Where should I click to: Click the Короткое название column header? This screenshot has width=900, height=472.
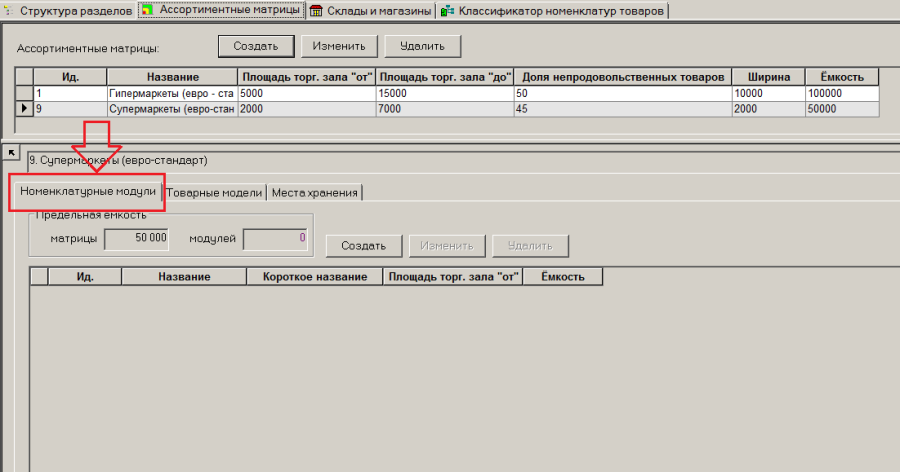315,277
